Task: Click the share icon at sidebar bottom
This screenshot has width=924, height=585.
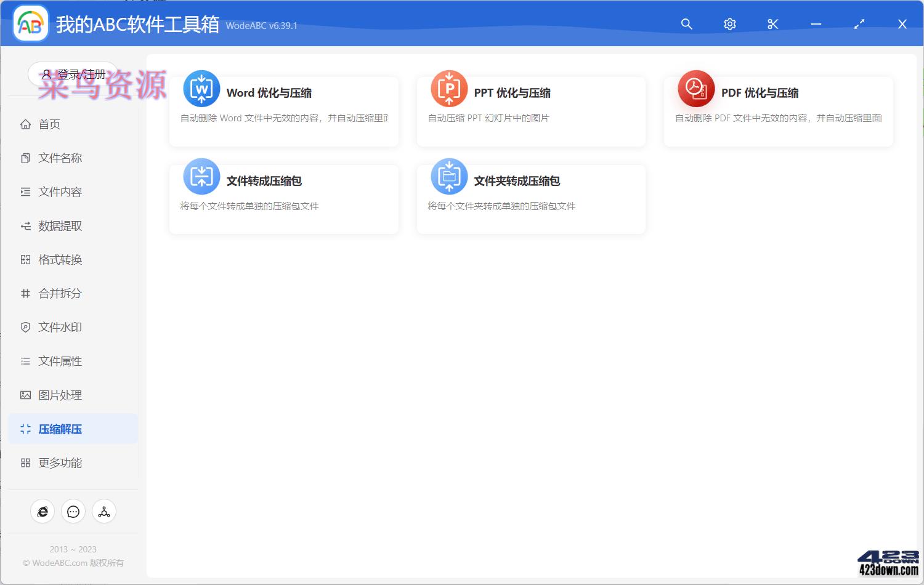Action: (x=103, y=511)
